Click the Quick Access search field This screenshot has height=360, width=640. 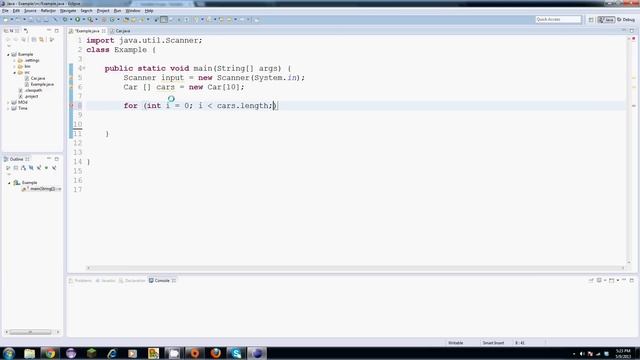pos(558,19)
